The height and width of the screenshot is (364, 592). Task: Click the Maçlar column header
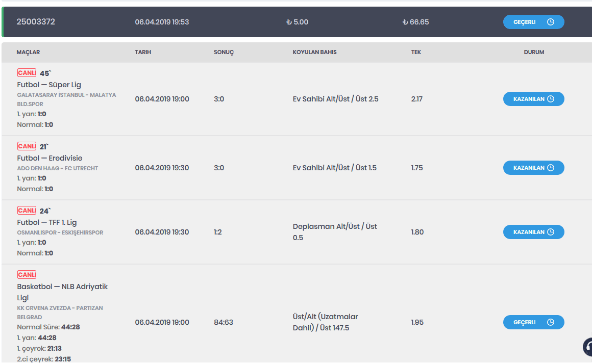(28, 52)
